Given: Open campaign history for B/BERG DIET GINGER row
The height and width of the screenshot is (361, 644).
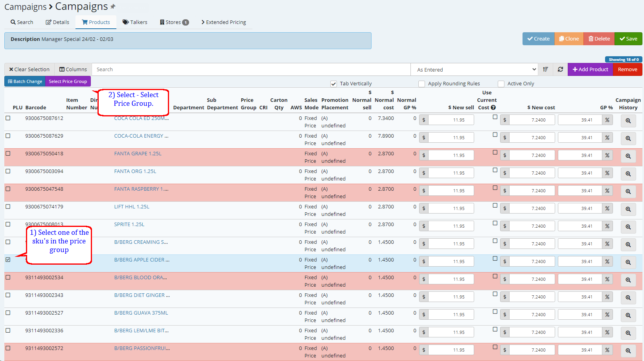Looking at the screenshot, I should click(x=628, y=298).
